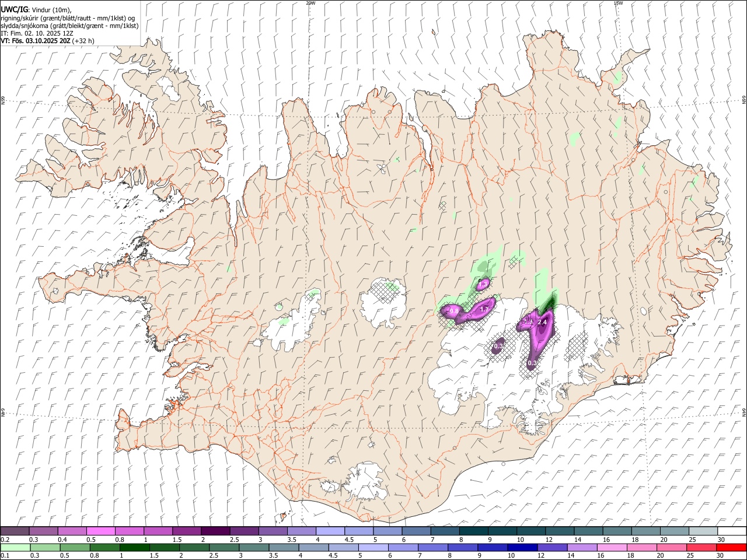This screenshot has height=560, width=747.
Task: Click the 0.1 label starting the lower legend scale
Action: pyautogui.click(x=5, y=556)
